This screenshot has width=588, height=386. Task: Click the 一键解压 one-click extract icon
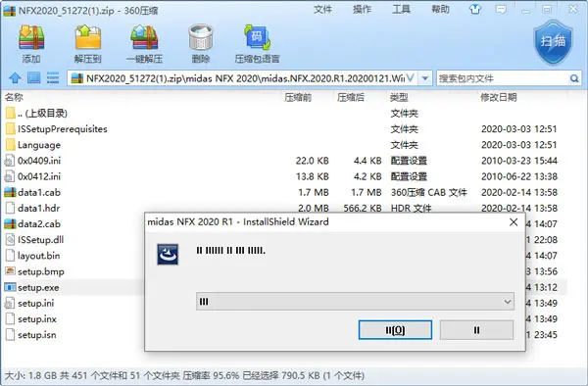[144, 37]
